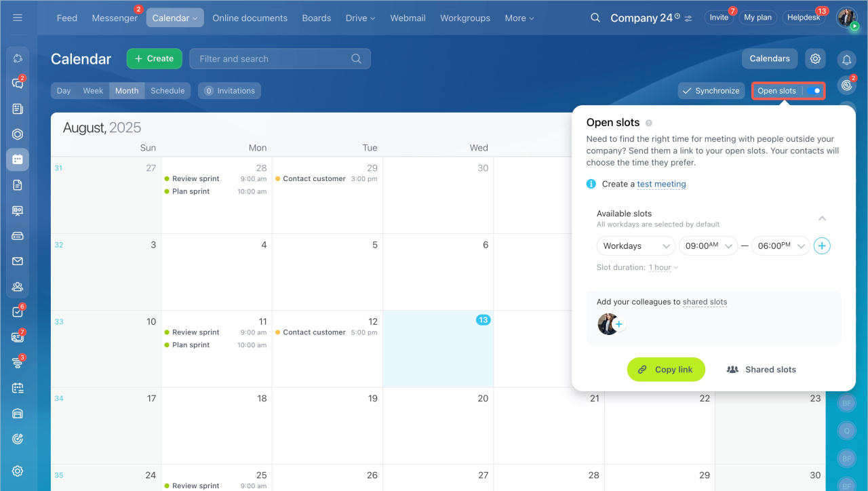Image resolution: width=868 pixels, height=491 pixels.
Task: Open Workgroups in top menu
Action: click(465, 18)
